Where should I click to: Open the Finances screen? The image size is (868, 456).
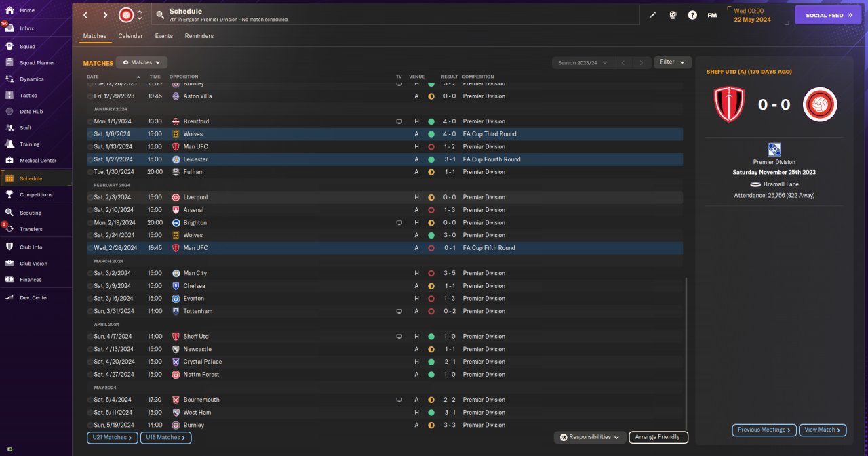coord(31,280)
